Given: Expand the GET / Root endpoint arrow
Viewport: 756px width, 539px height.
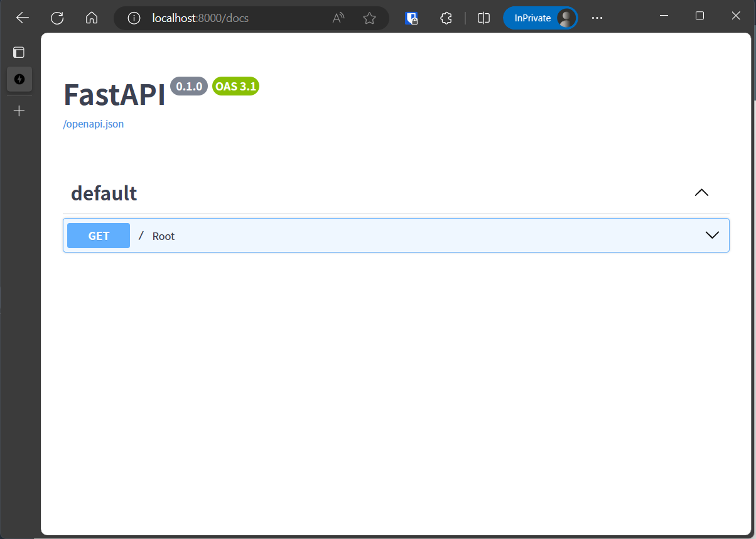Looking at the screenshot, I should [x=712, y=235].
